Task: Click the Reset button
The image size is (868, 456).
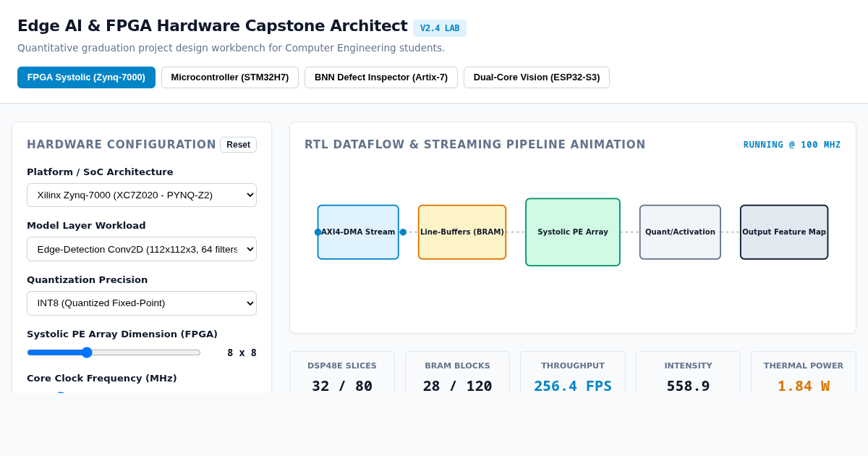Action: point(238,145)
